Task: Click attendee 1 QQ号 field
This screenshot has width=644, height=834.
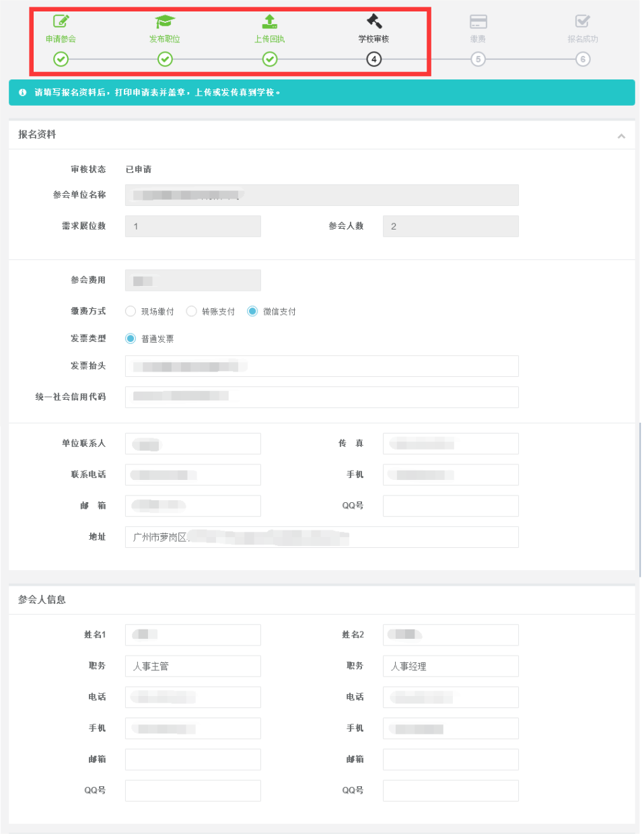Action: 193,791
